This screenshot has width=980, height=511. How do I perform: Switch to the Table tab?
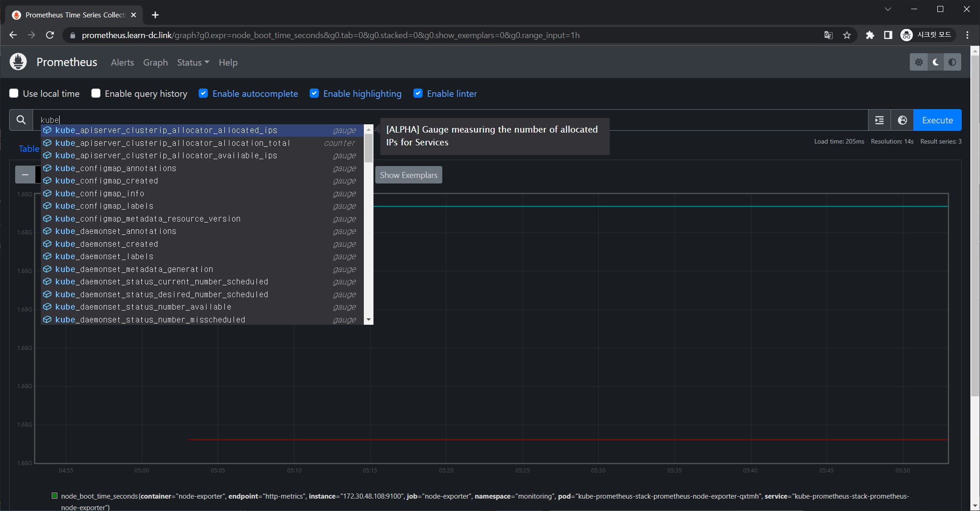click(28, 149)
